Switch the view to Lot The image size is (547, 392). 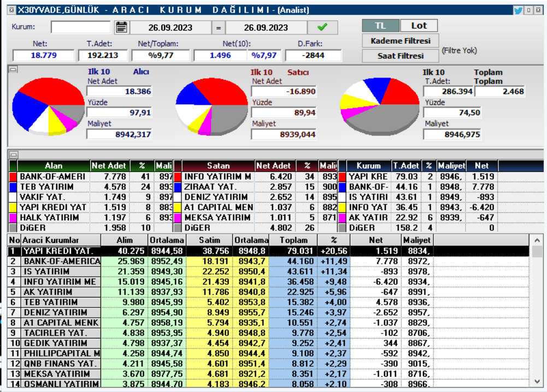419,26
